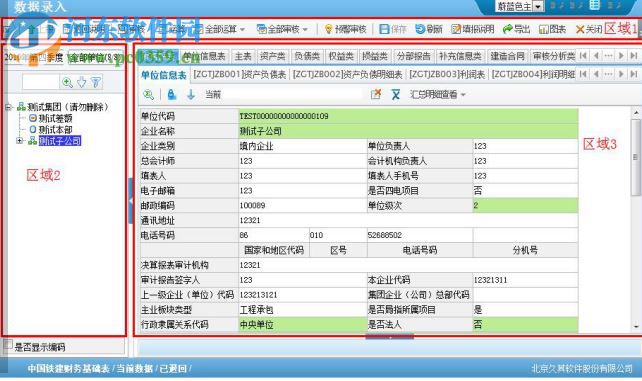Switch to the 资产类 category tab
This screenshot has height=381, width=642.
pos(272,56)
